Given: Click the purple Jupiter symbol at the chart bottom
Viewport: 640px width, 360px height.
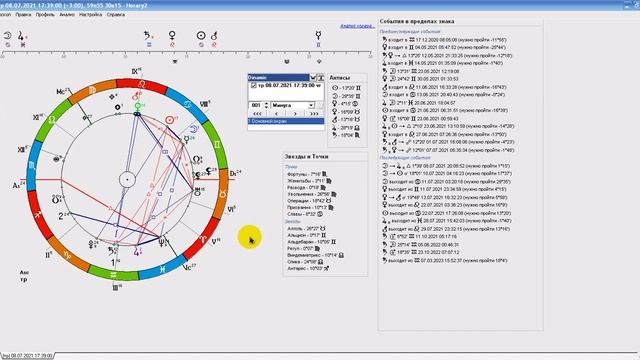Looking at the screenshot, I should pos(136,252).
